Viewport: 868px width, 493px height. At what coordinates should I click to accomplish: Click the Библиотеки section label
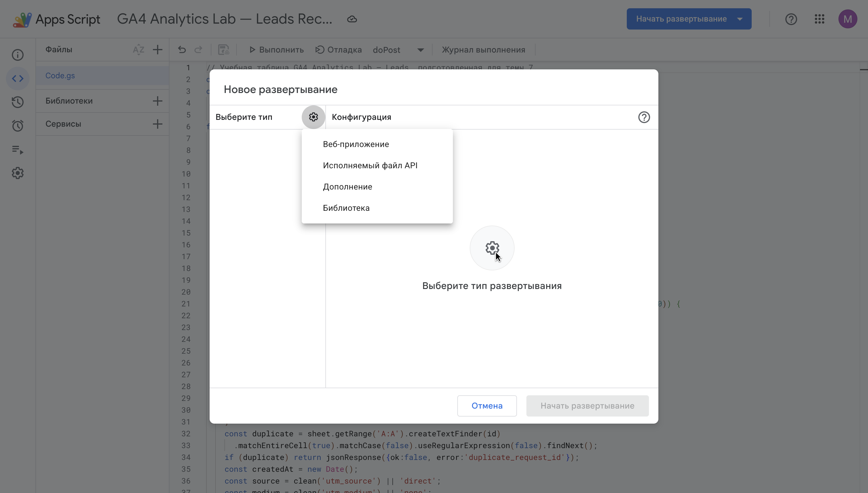[69, 101]
